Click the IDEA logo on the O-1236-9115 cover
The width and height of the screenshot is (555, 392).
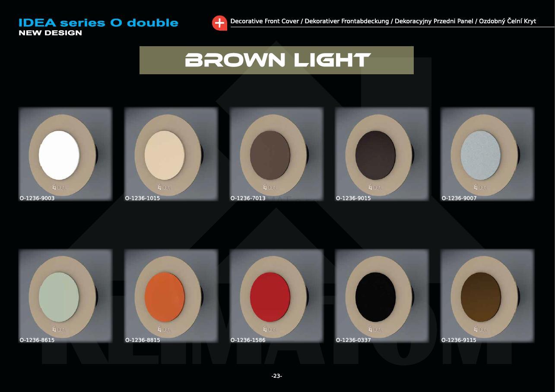coord(481,329)
